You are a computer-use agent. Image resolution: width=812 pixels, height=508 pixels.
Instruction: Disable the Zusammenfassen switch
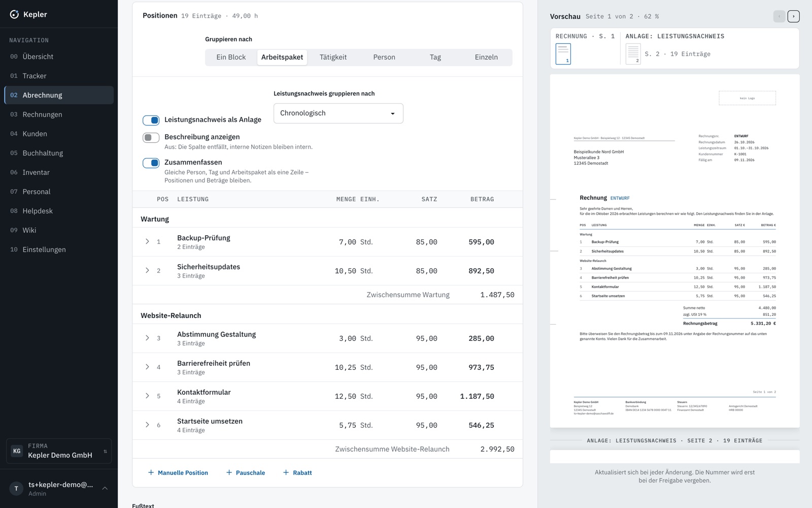(x=151, y=163)
